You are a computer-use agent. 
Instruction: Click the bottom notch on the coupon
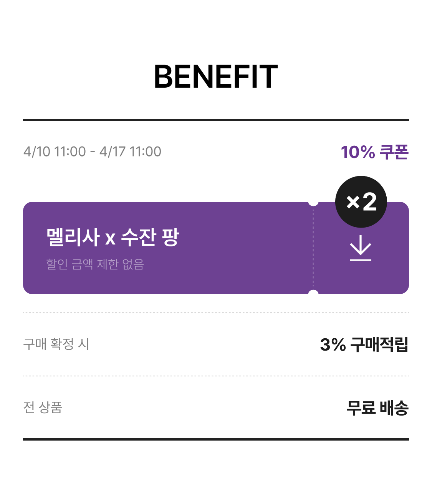[x=313, y=294]
